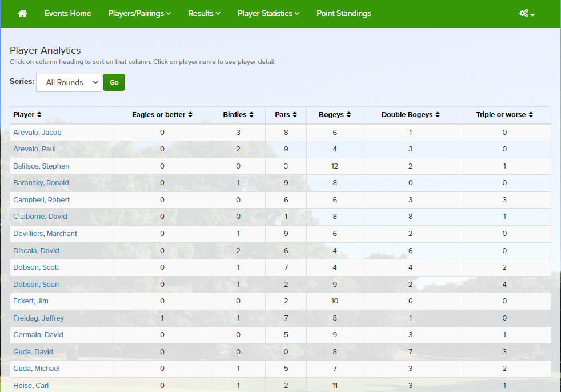Open player detail for Arevalo, Jacob
561x392 pixels.
tap(37, 133)
